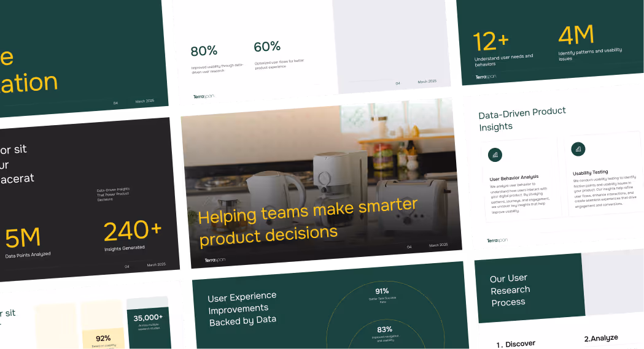Select the '91%' value in the circle chart
The width and height of the screenshot is (644, 349).
pos(382,291)
